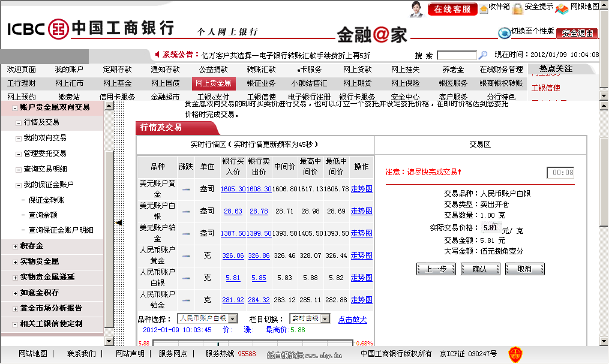Click 联系我们 footer link

pyautogui.click(x=81, y=354)
